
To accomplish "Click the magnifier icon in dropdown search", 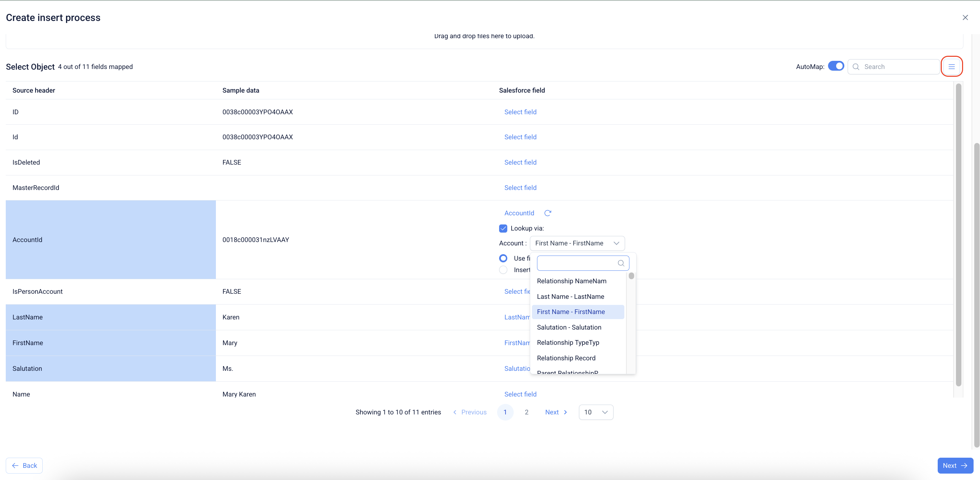I will pos(621,263).
